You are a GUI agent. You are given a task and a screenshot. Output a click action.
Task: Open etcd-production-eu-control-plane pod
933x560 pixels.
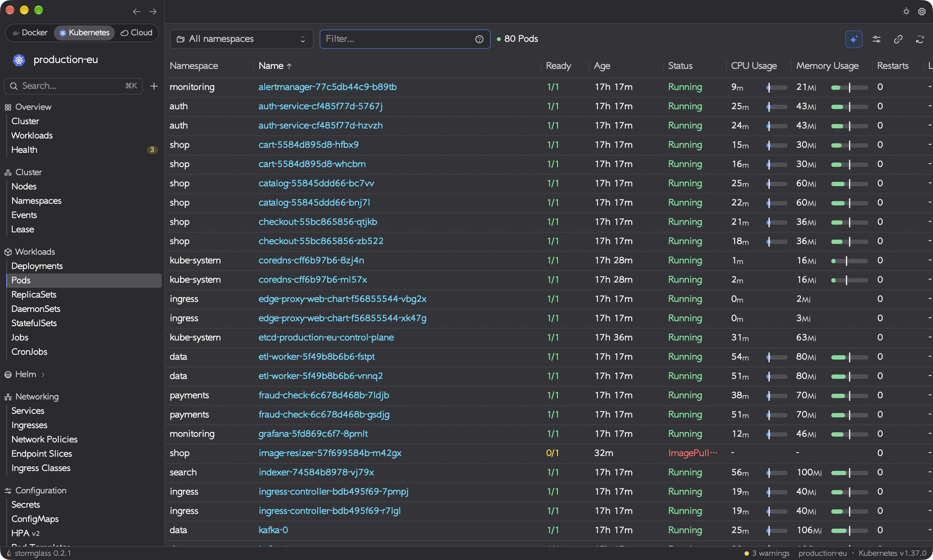point(326,337)
